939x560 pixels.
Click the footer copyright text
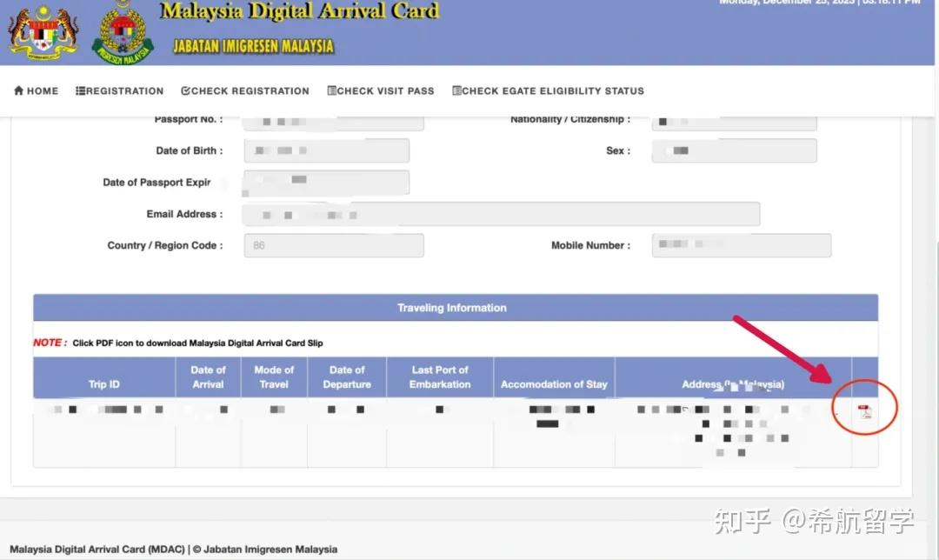(174, 550)
